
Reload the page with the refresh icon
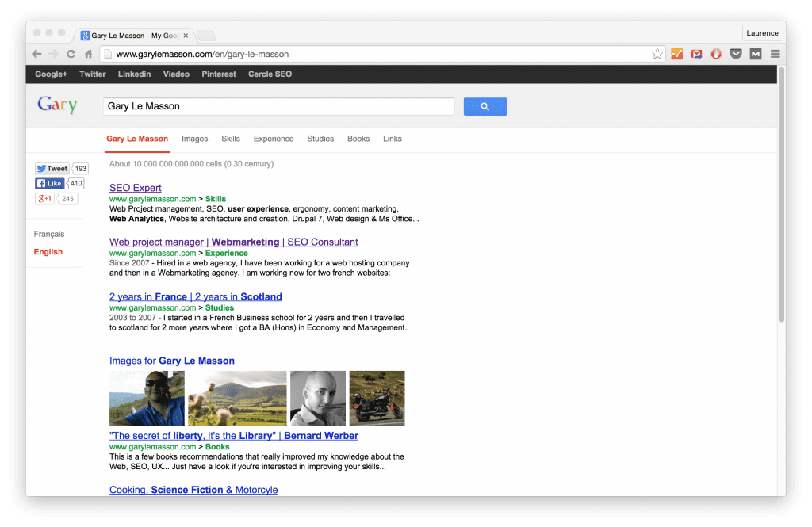[71, 54]
